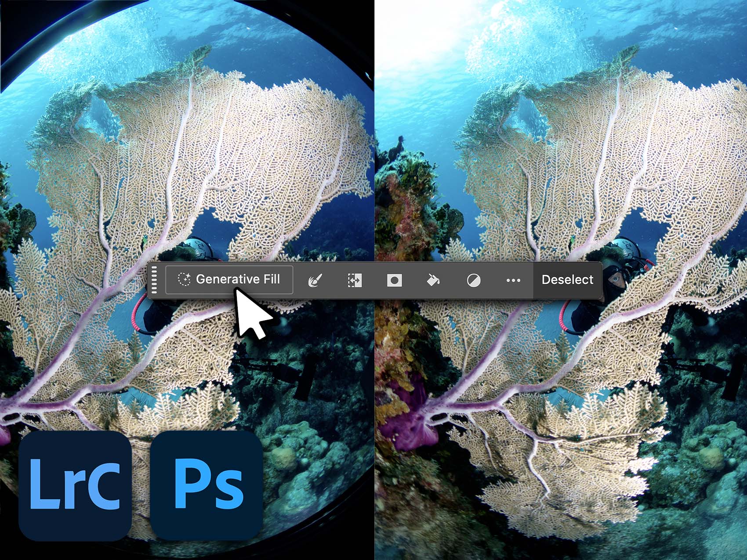Expand additional contextual taskbar options
Screen dimensions: 747x560
click(513, 280)
